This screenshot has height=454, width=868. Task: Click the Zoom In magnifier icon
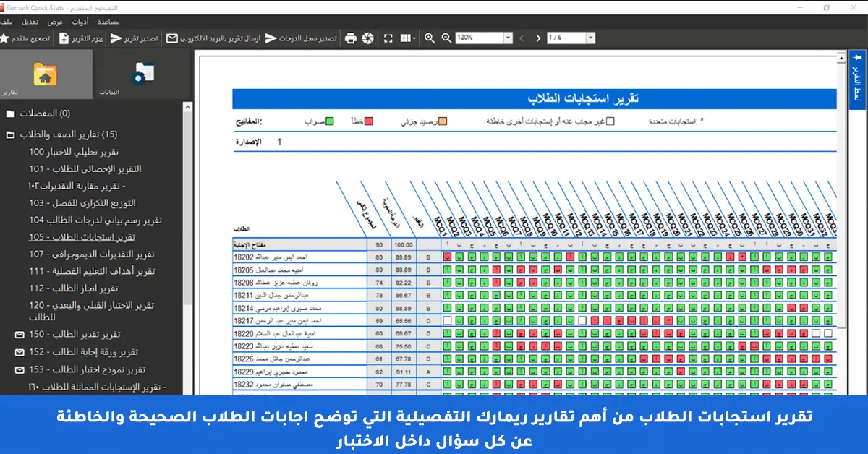(430, 38)
